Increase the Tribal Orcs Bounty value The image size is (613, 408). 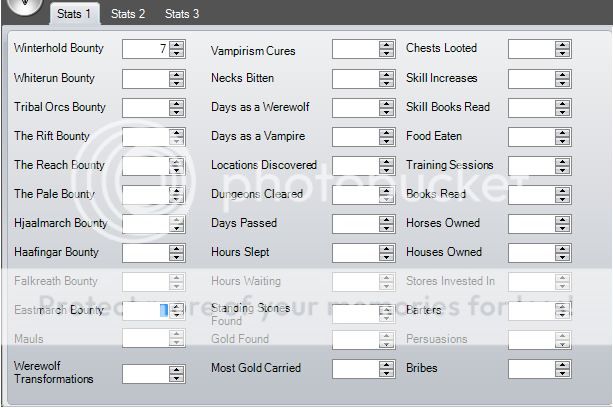tap(177, 103)
